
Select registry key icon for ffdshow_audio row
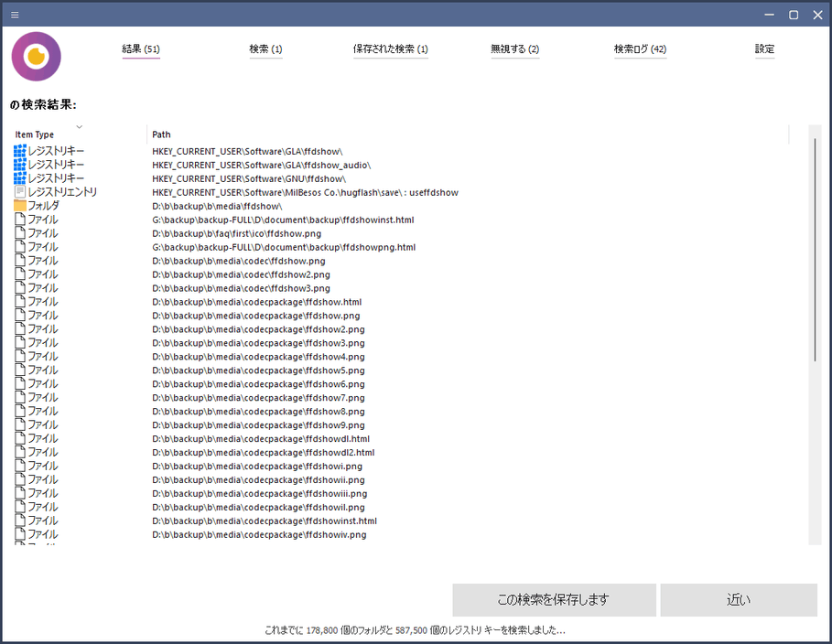pyautogui.click(x=19, y=165)
